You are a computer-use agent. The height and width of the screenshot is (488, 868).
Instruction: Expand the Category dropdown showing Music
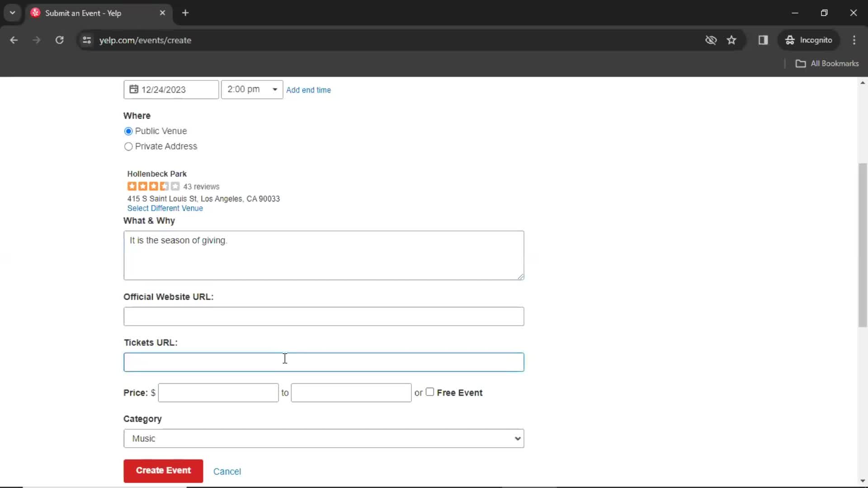point(324,438)
